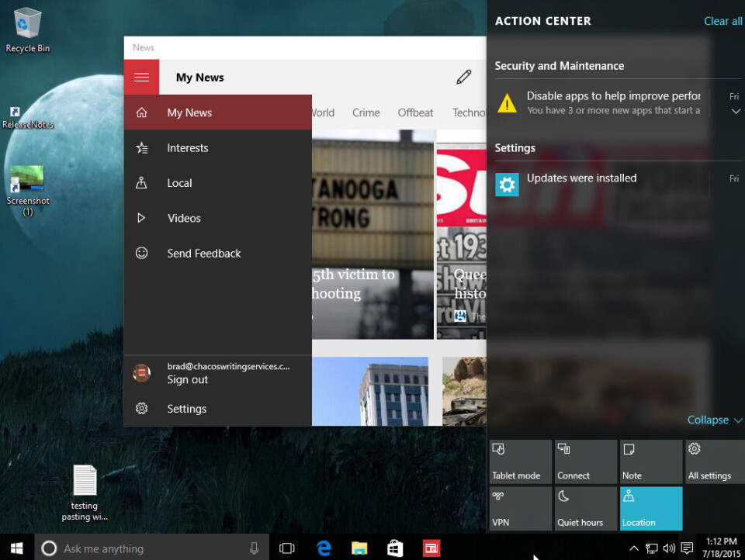Launch Microsoft Edge from the taskbar
The width and height of the screenshot is (745, 560).
click(x=324, y=548)
